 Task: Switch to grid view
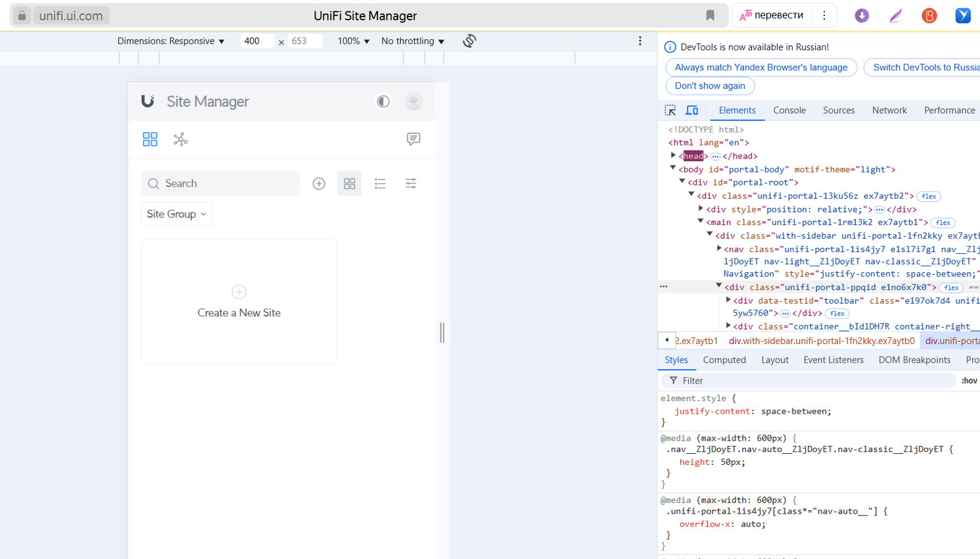click(x=350, y=183)
